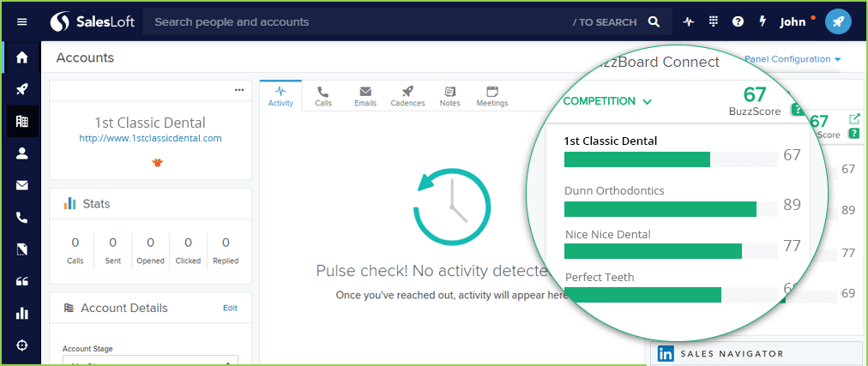Click Edit in Account Details
Image resolution: width=868 pixels, height=366 pixels.
pyautogui.click(x=230, y=308)
